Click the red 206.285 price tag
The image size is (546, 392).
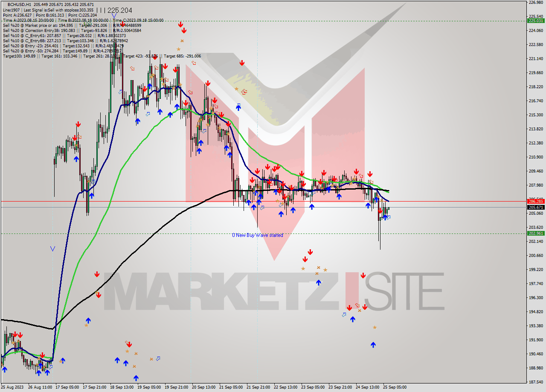pyautogui.click(x=536, y=201)
